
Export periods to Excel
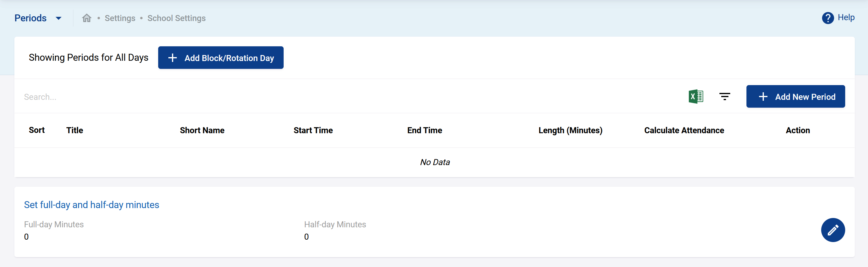(x=695, y=97)
